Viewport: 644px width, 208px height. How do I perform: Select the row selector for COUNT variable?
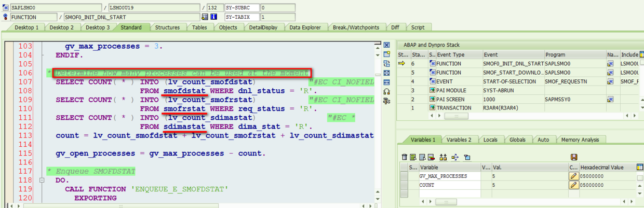405,185
